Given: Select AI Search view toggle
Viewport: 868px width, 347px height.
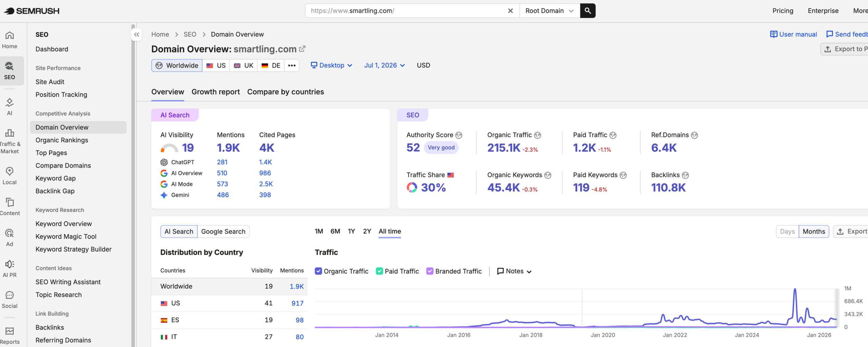Looking at the screenshot, I should [179, 232].
